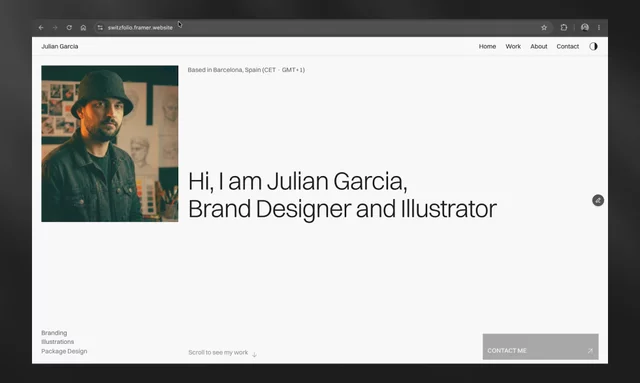Click the floating edit pencil button
Screen dimensions: 640x383
click(x=598, y=200)
